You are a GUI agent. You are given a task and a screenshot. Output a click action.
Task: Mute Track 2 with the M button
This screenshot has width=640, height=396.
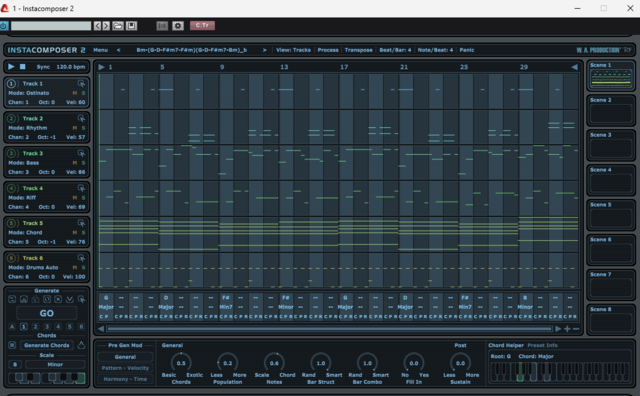coord(75,128)
